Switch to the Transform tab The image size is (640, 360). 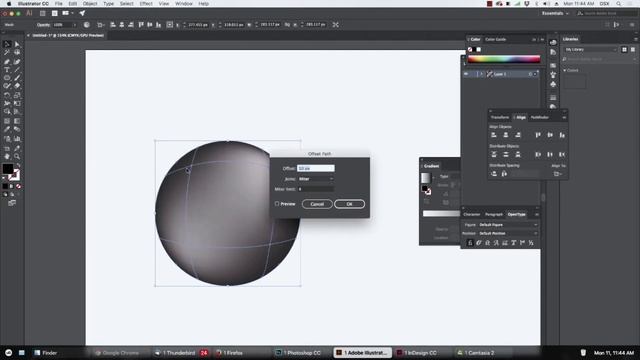500,118
